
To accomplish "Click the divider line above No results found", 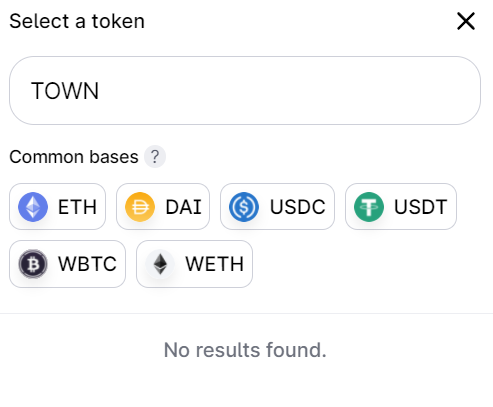I will pos(246,313).
